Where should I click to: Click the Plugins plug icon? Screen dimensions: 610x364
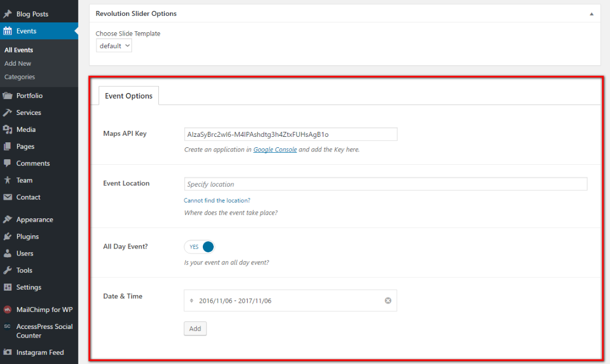(8, 237)
